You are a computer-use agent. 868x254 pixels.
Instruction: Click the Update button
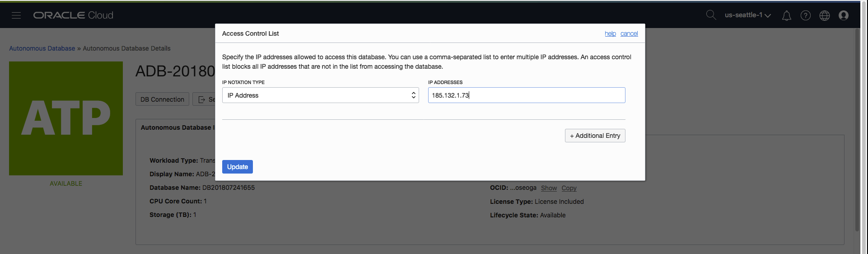coord(237,167)
